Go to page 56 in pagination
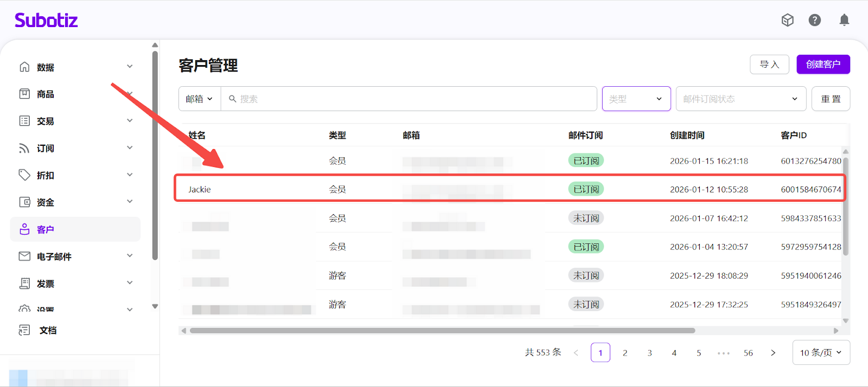 tap(748, 353)
